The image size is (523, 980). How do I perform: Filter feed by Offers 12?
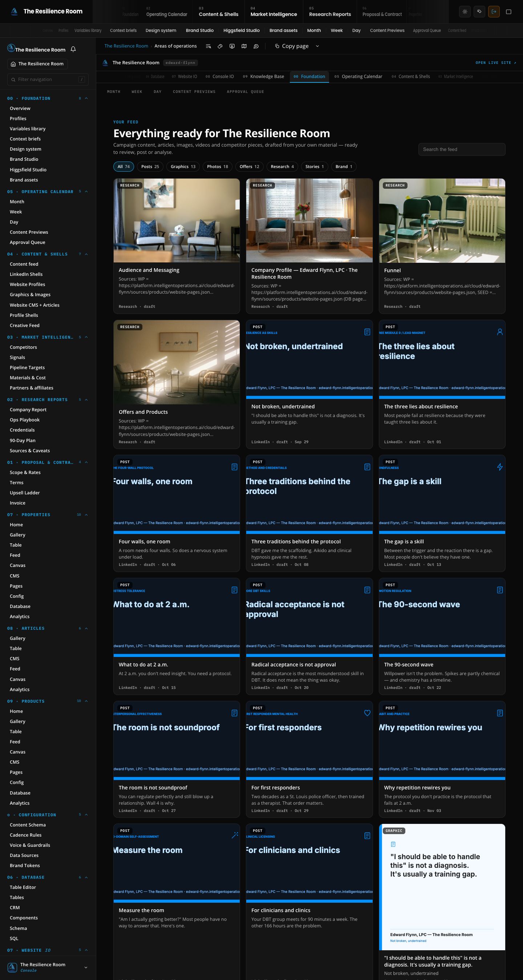point(249,167)
